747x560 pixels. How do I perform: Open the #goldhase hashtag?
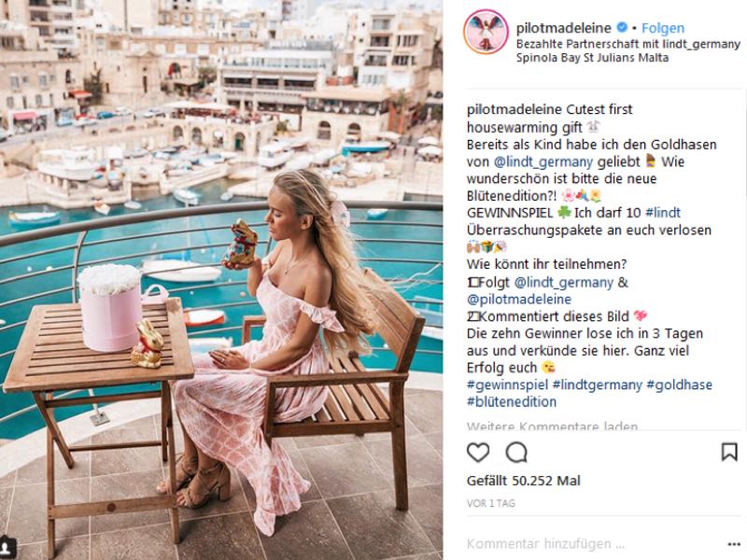(680, 385)
